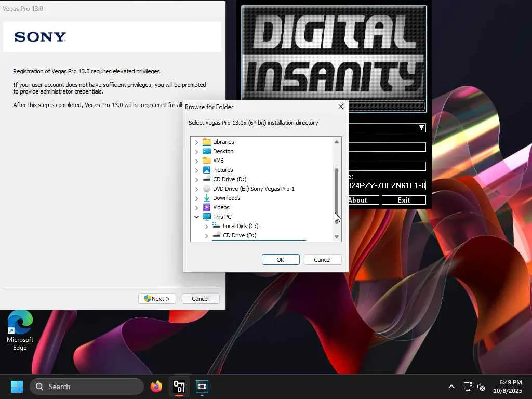Open the clock showing 6:49 PM
This screenshot has height=399, width=532.
pyautogui.click(x=508, y=387)
